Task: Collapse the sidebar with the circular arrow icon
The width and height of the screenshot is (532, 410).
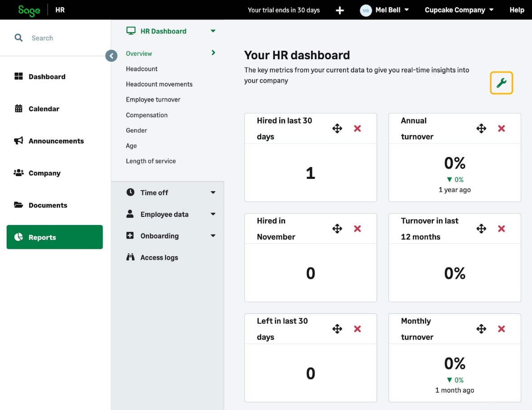Action: click(x=111, y=56)
